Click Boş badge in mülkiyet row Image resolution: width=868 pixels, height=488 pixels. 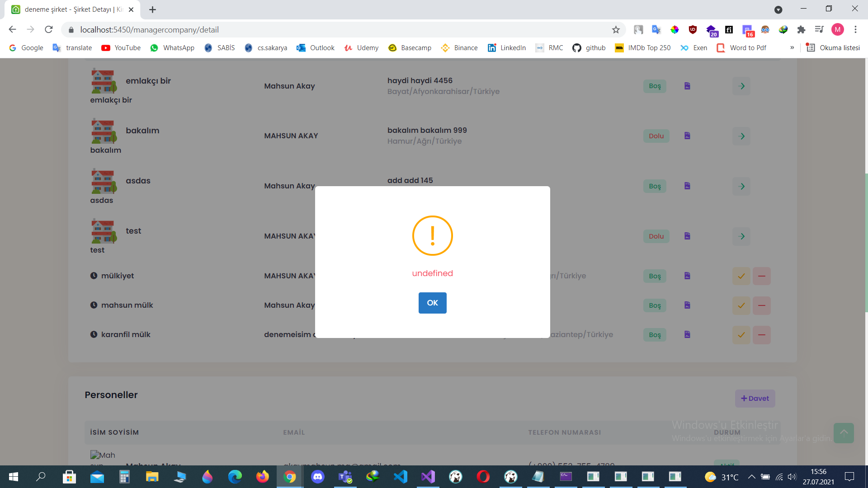tap(655, 276)
